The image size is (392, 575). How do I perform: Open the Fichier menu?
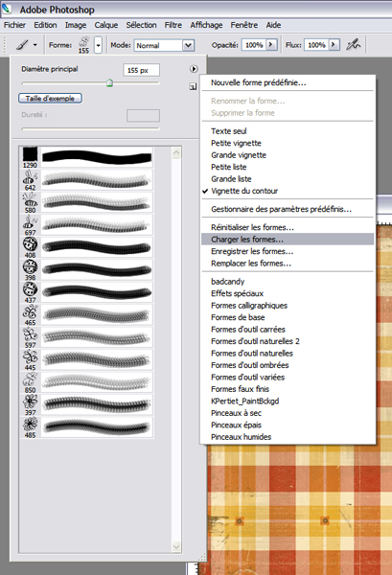pyautogui.click(x=14, y=25)
